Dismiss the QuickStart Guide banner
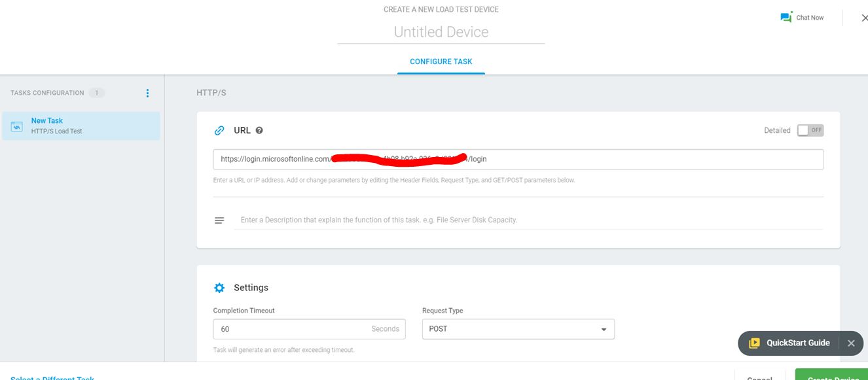The width and height of the screenshot is (868, 380). coord(852,343)
